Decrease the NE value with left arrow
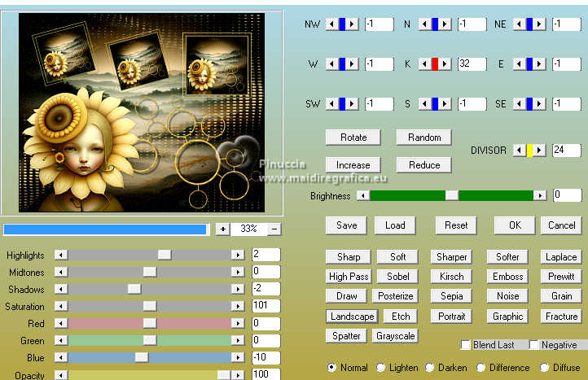 [519, 24]
